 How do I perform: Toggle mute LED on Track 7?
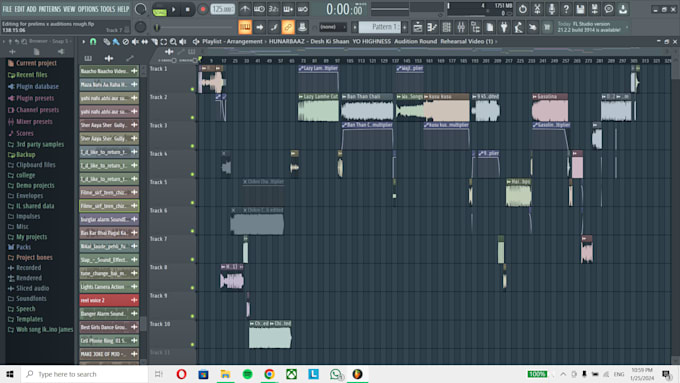click(x=192, y=259)
